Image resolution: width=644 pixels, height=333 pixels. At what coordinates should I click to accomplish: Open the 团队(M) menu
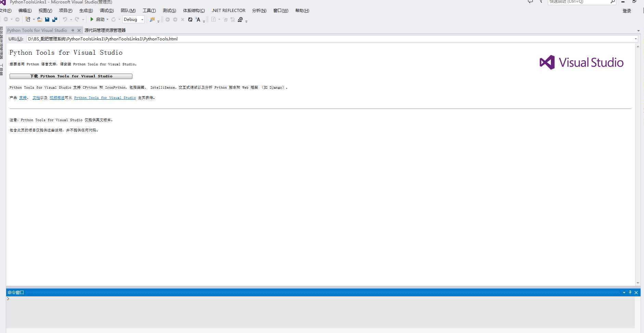(128, 11)
